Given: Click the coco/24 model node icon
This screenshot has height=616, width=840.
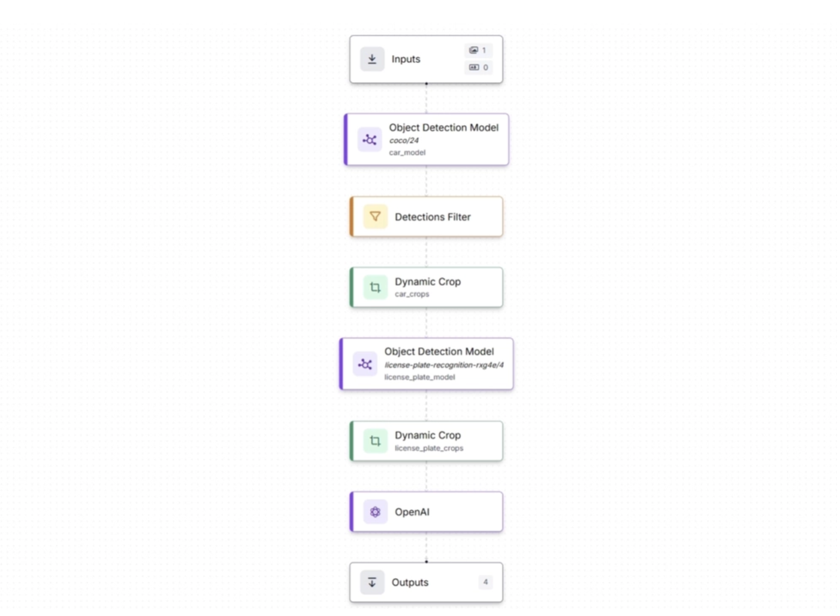Looking at the screenshot, I should click(370, 140).
